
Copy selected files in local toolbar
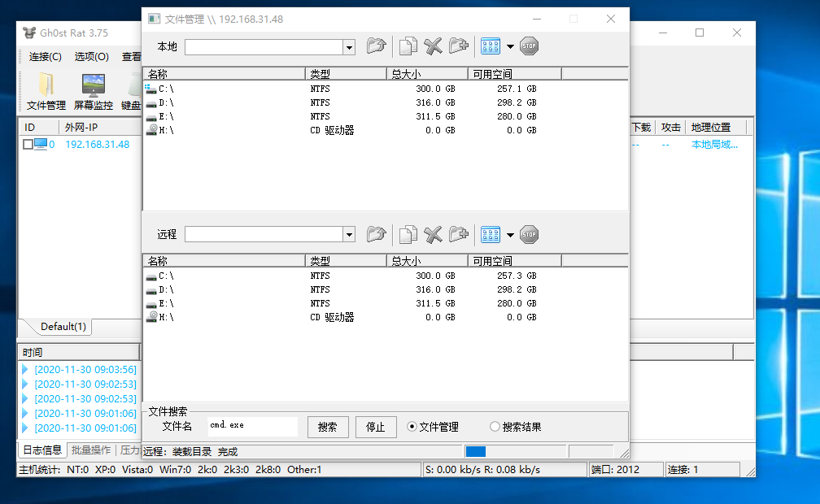[x=408, y=46]
